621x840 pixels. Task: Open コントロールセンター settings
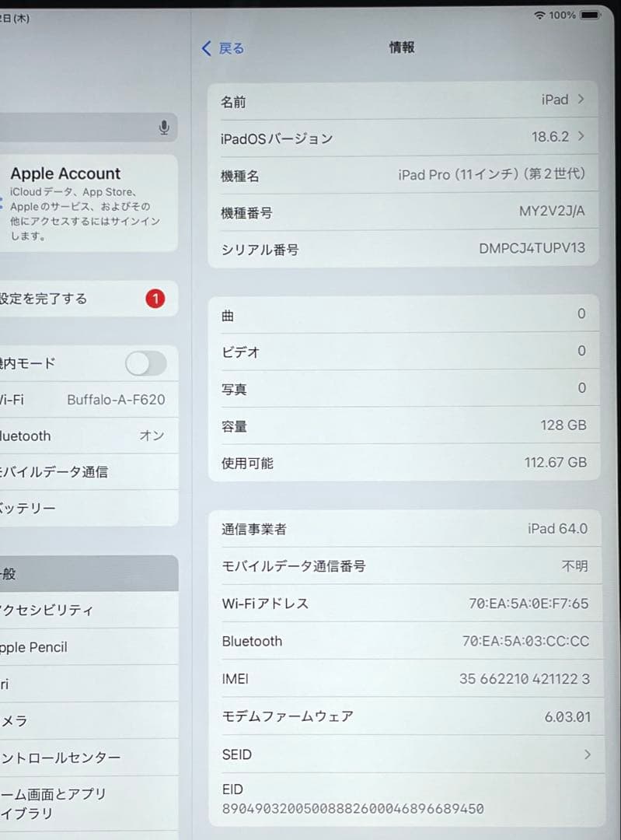point(89,757)
